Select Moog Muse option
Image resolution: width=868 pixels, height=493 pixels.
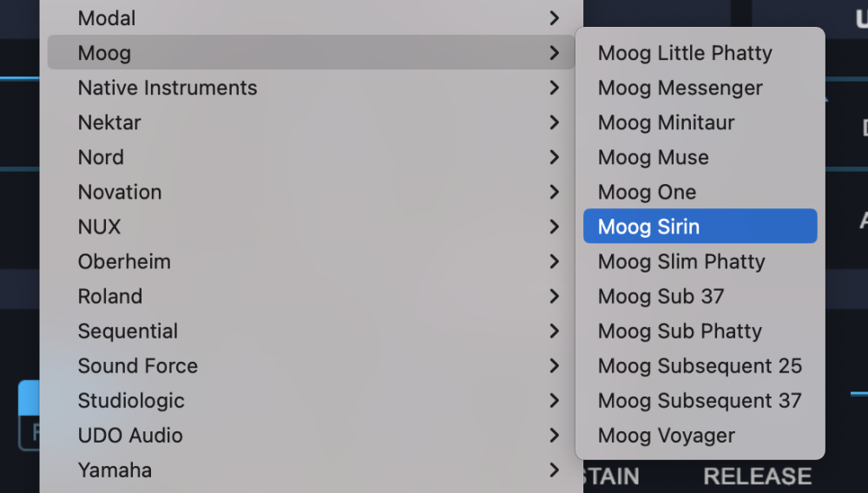653,157
